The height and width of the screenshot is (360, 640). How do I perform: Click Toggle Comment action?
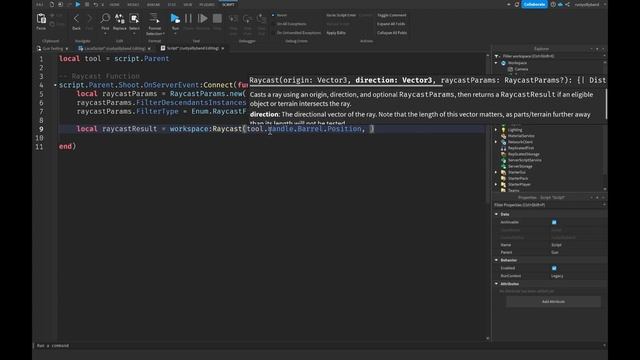pos(391,15)
